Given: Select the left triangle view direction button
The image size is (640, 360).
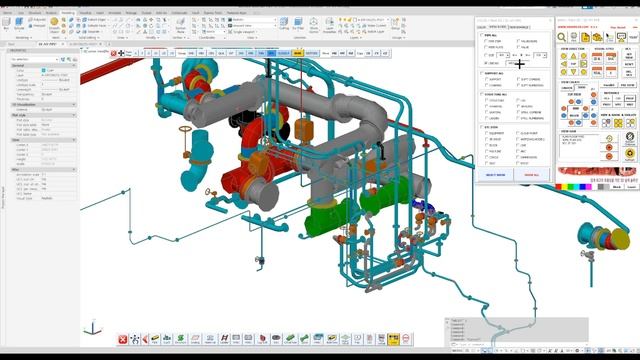Looking at the screenshot, I should tap(564, 64).
